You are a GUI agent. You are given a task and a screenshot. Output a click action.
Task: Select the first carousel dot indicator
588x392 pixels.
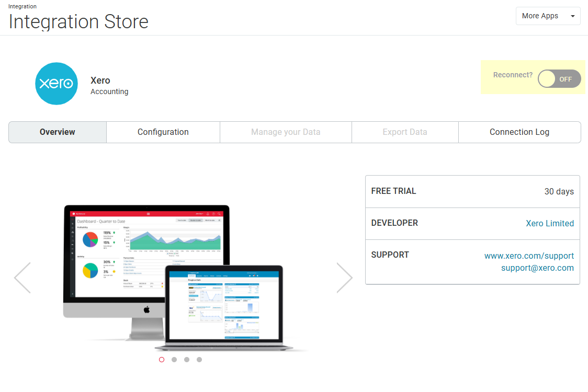[162, 360]
